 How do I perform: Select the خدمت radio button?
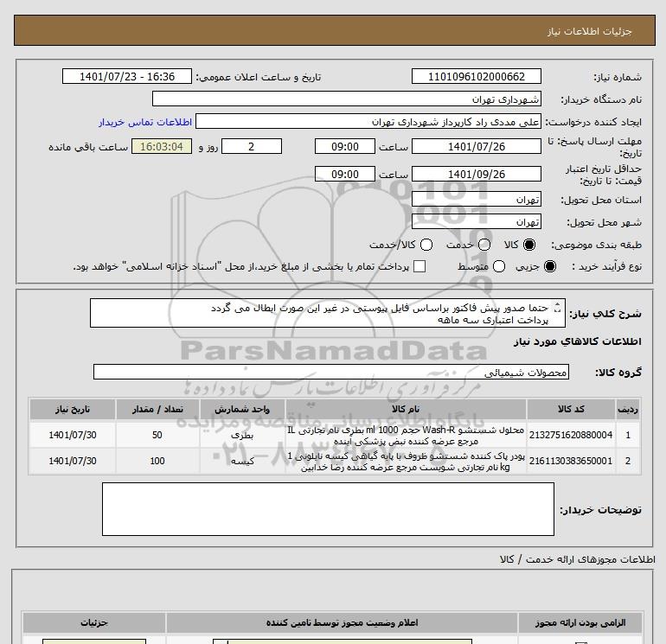(484, 245)
